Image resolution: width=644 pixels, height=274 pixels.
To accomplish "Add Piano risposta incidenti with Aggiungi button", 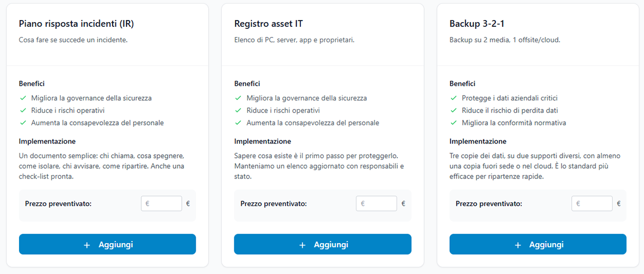I will (107, 245).
